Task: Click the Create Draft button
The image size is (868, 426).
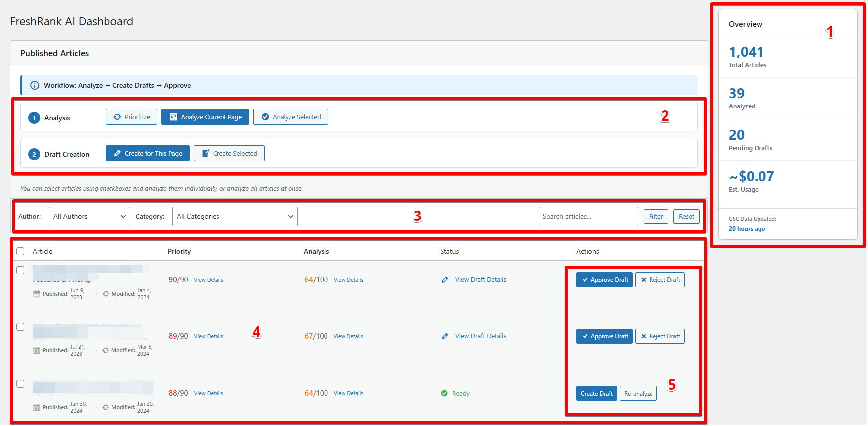Action: click(x=597, y=393)
